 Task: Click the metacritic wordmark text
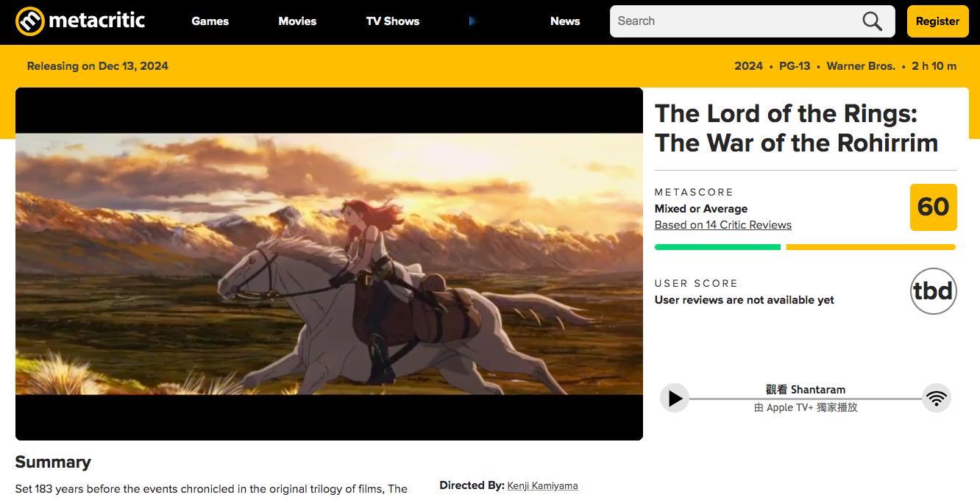pyautogui.click(x=97, y=21)
